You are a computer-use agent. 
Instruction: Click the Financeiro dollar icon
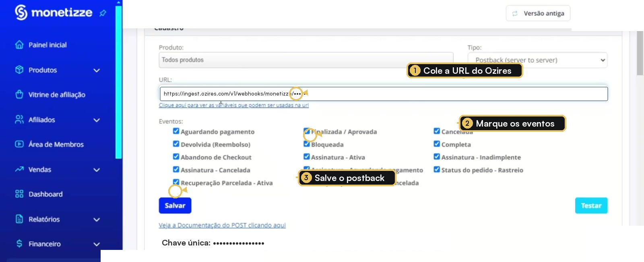19,243
